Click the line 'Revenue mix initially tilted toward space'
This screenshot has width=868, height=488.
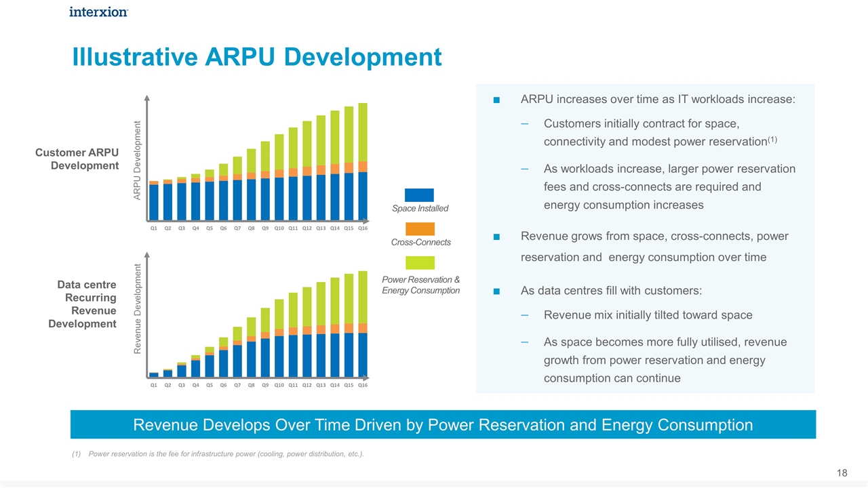[x=648, y=315]
